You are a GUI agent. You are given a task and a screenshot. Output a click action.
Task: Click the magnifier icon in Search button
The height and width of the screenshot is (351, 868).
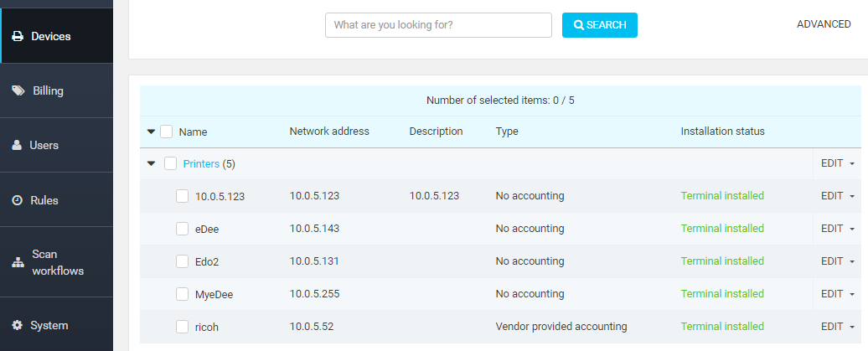pyautogui.click(x=578, y=25)
